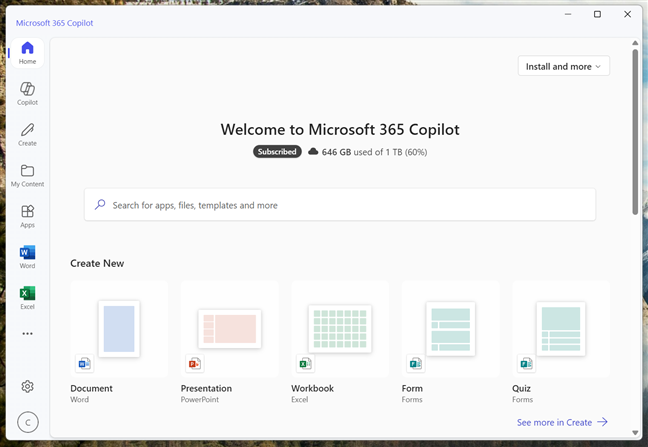The width and height of the screenshot is (648, 447).
Task: Click Forms badge on Quiz card
Action: tap(526, 364)
